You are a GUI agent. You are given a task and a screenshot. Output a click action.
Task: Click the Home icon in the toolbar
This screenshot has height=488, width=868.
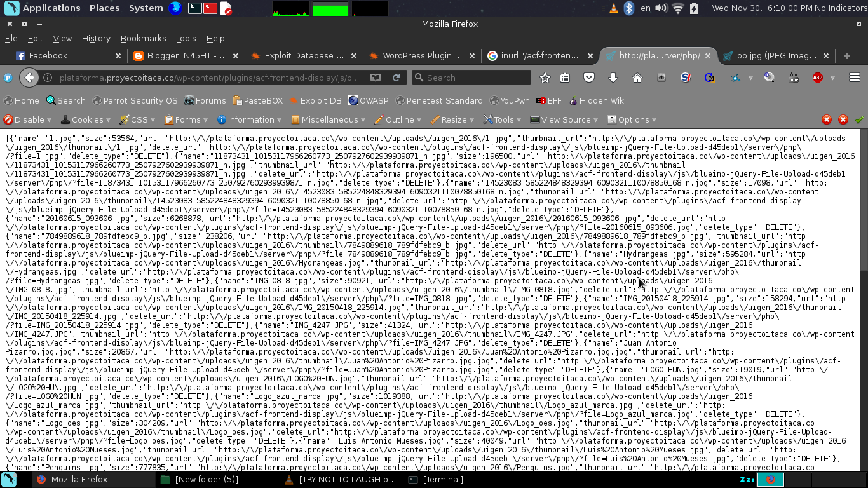[637, 77]
